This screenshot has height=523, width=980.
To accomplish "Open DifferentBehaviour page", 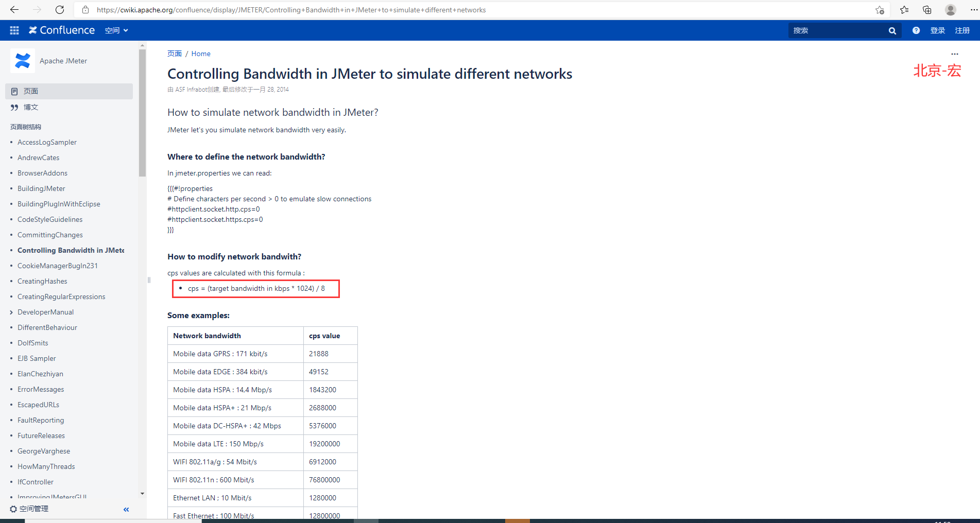I will click(x=47, y=327).
